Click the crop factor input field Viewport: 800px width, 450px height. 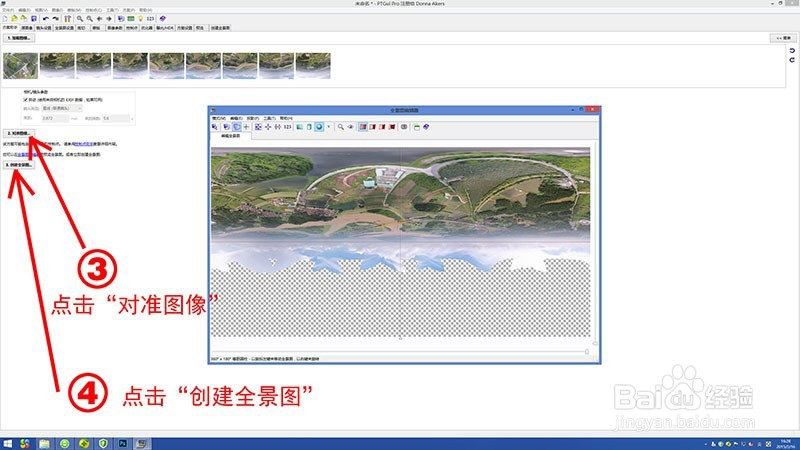[116, 118]
